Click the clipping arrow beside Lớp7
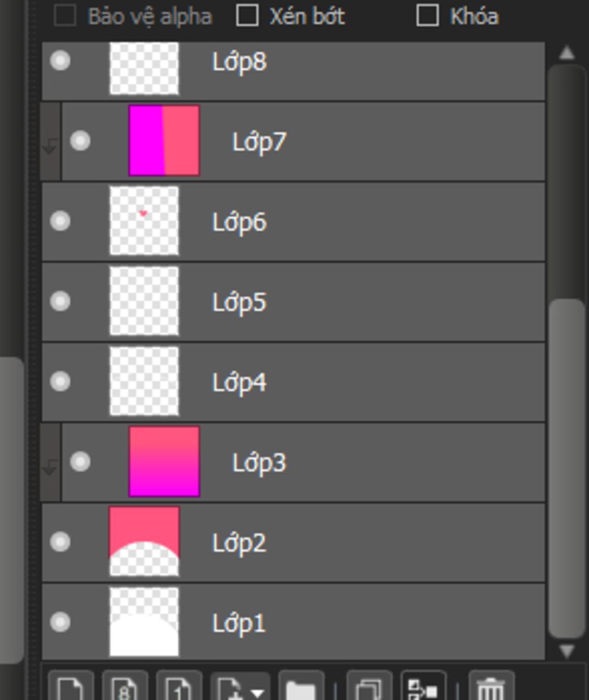This screenshot has width=589, height=700. [50, 146]
